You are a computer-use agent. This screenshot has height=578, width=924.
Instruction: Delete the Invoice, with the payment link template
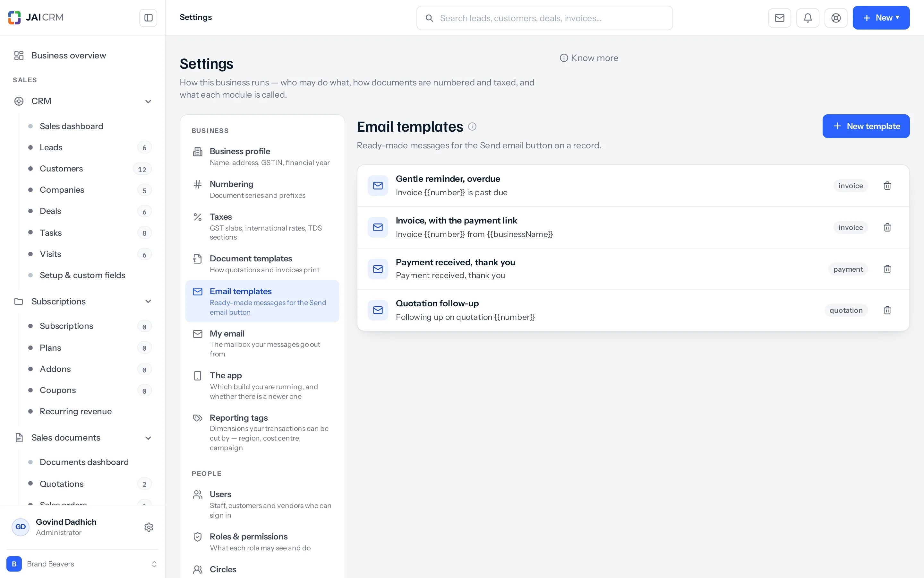tap(887, 227)
